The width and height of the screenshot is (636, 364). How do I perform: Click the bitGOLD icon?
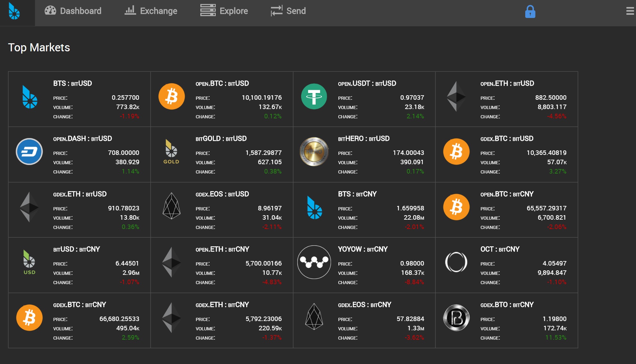tap(171, 151)
